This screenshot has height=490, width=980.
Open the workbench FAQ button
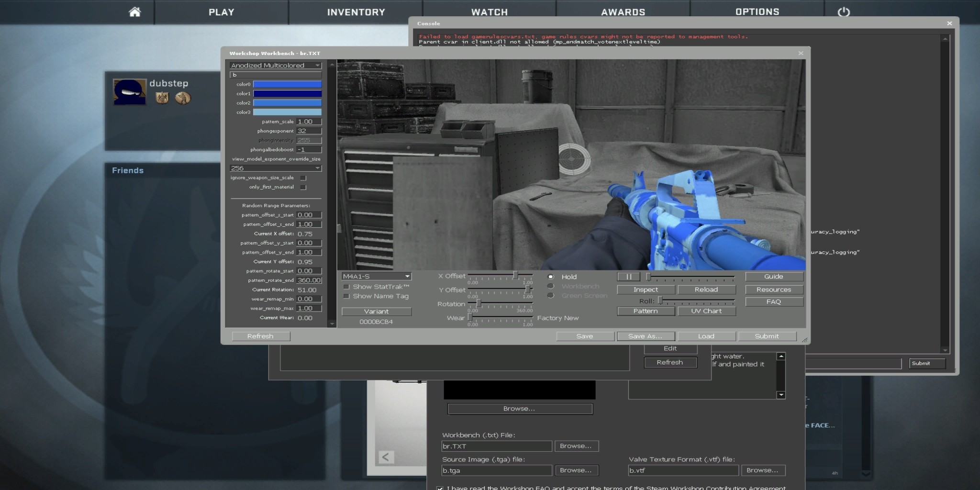tap(774, 302)
